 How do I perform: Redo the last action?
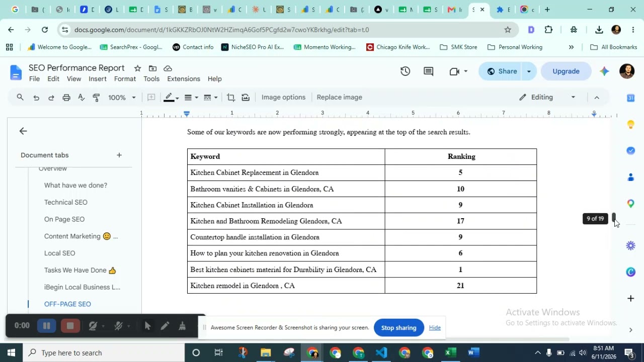click(51, 98)
